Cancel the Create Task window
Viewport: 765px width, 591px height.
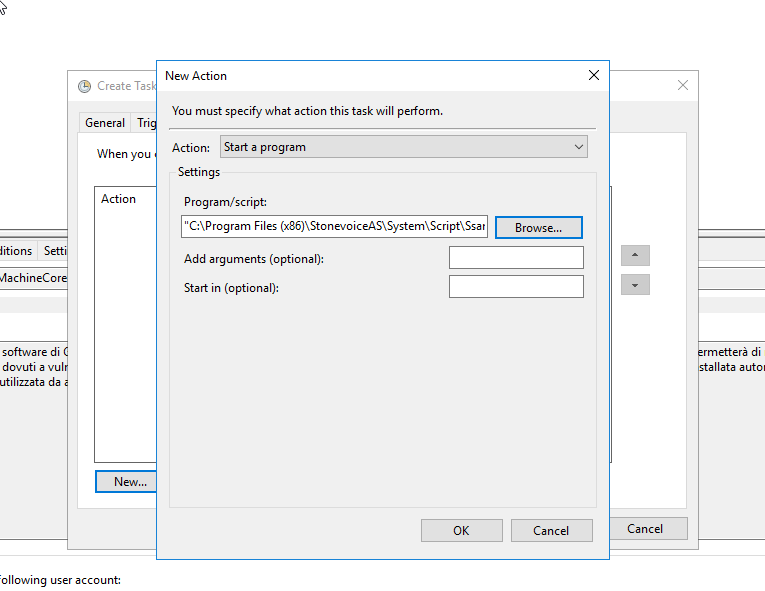point(645,529)
